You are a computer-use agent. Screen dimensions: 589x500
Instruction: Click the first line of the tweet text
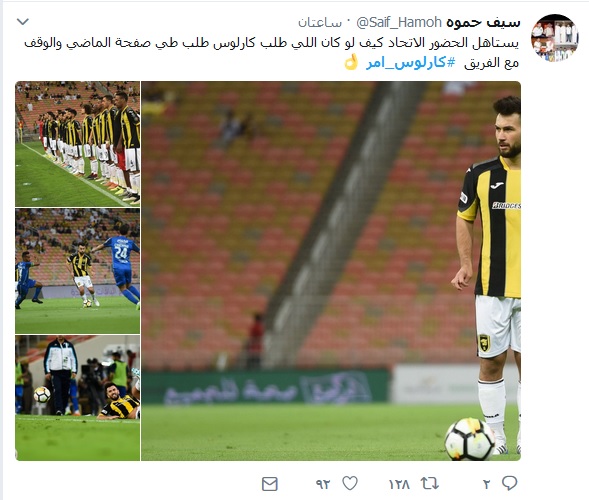pyautogui.click(x=272, y=42)
